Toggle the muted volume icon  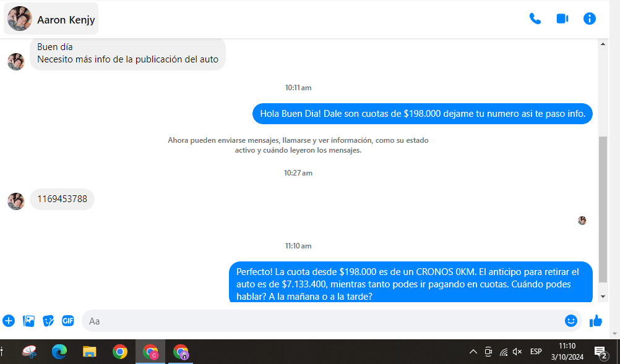click(x=517, y=352)
